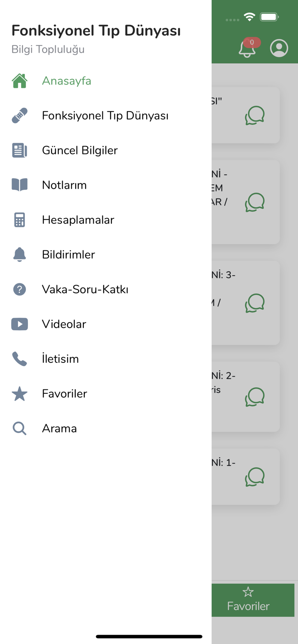Tap the home indicator bar at screen bottom
This screenshot has height=644, width=298.
coord(149,637)
